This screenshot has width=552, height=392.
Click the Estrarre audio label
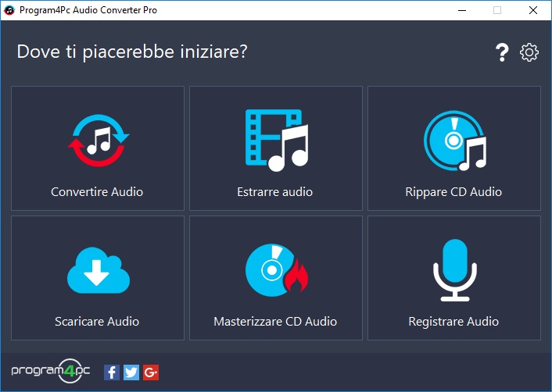coord(275,192)
